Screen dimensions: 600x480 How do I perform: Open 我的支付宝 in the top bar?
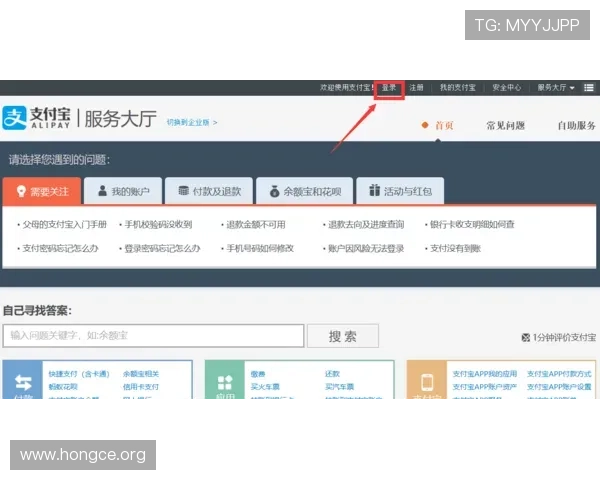(x=458, y=88)
